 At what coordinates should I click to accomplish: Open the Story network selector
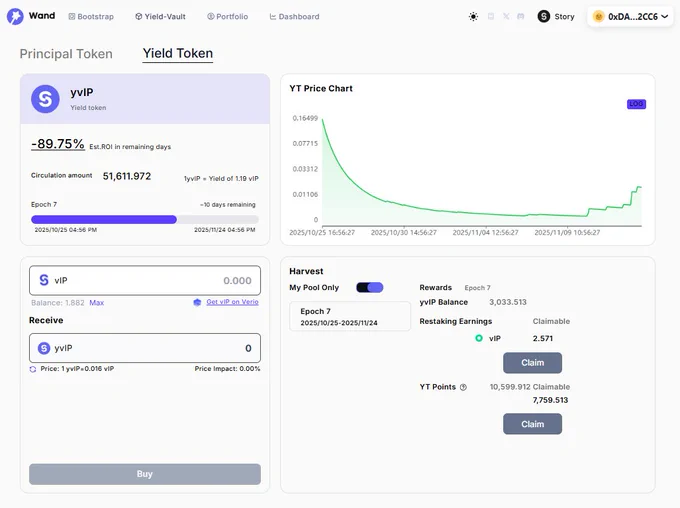coord(556,16)
